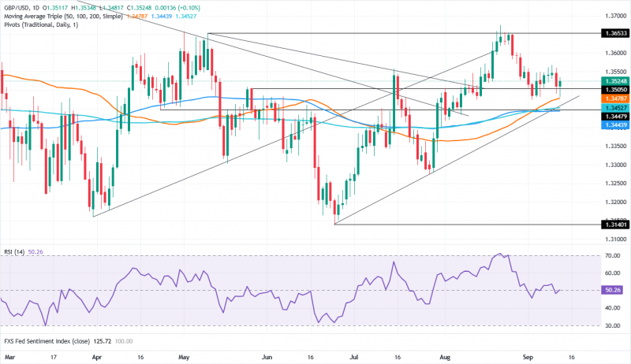Click the Sep label on time axis
Screen dimensions: 631x364
pos(528,357)
